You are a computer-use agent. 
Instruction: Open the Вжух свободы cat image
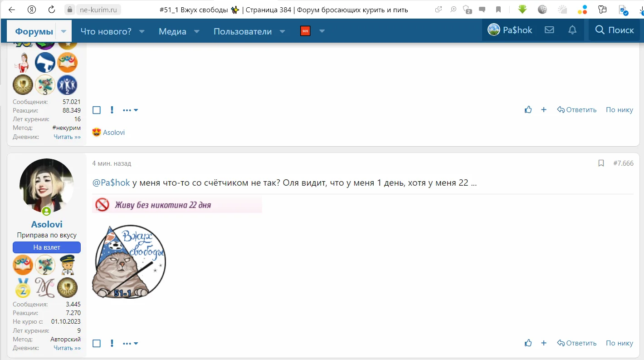tap(129, 261)
